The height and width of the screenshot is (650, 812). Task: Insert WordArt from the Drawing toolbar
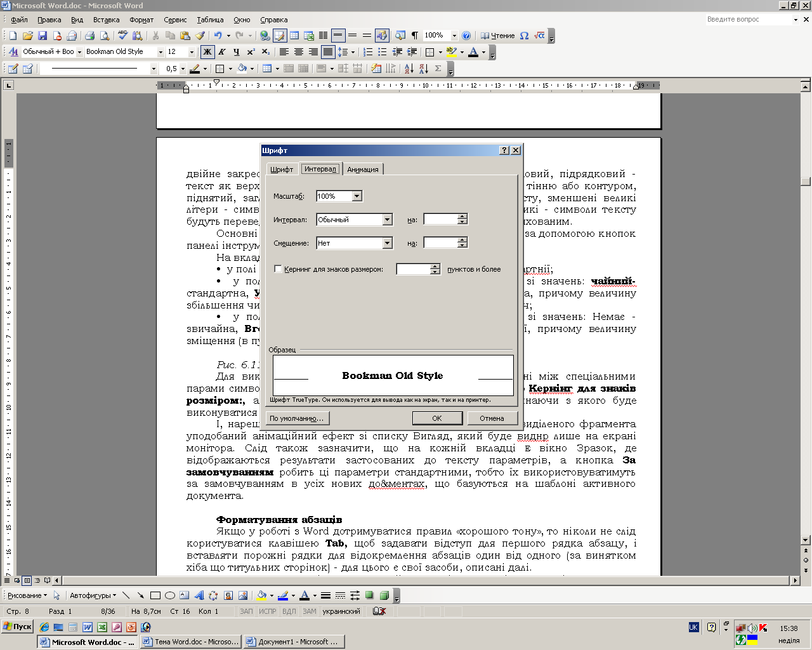pyautogui.click(x=199, y=595)
